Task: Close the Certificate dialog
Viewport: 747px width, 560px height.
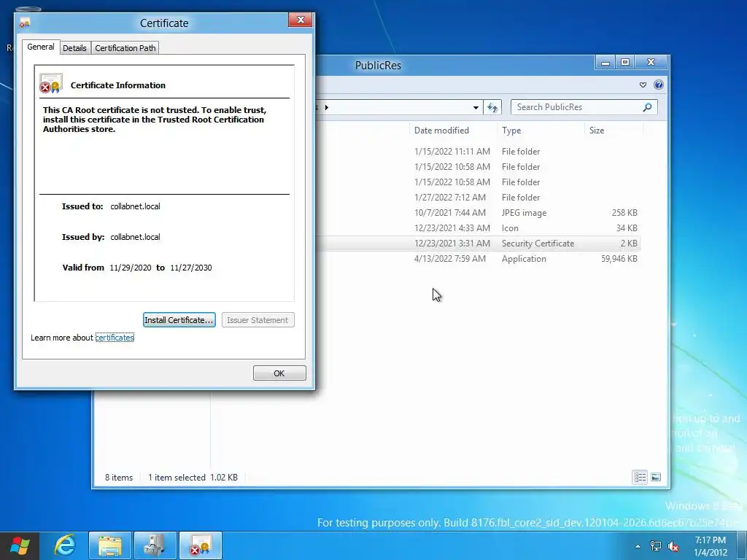Action: pos(301,20)
